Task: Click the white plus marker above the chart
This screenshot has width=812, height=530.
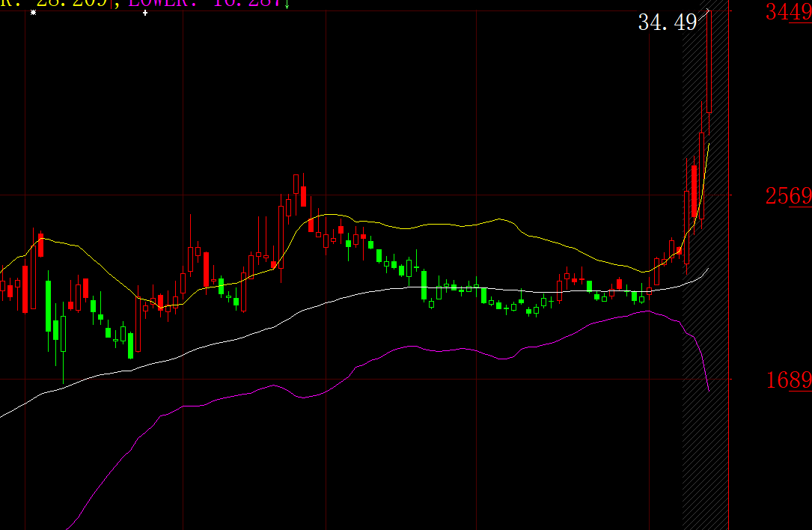Action: point(145,13)
